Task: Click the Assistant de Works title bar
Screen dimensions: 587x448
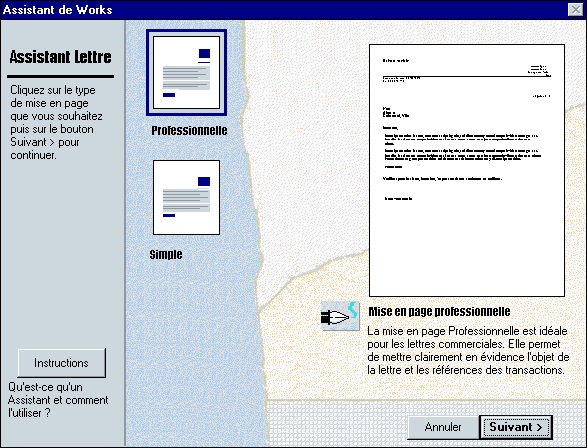Action: [x=285, y=10]
